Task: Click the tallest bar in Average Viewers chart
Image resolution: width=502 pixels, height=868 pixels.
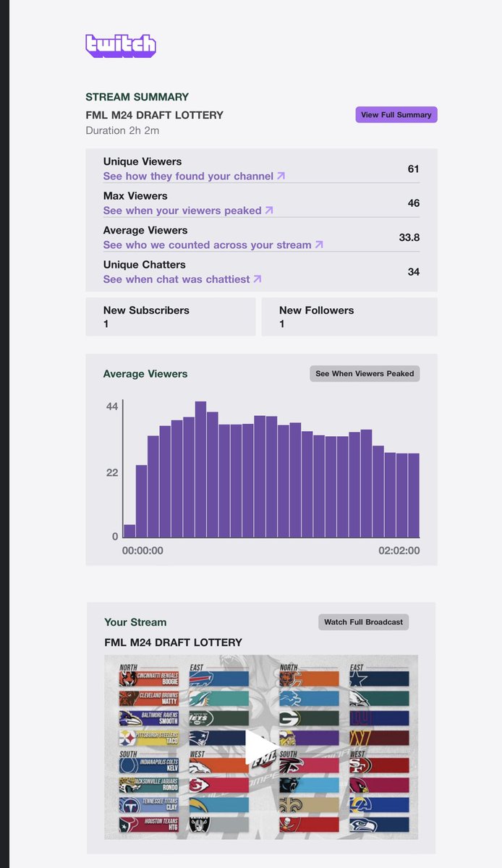Action: pyautogui.click(x=201, y=469)
